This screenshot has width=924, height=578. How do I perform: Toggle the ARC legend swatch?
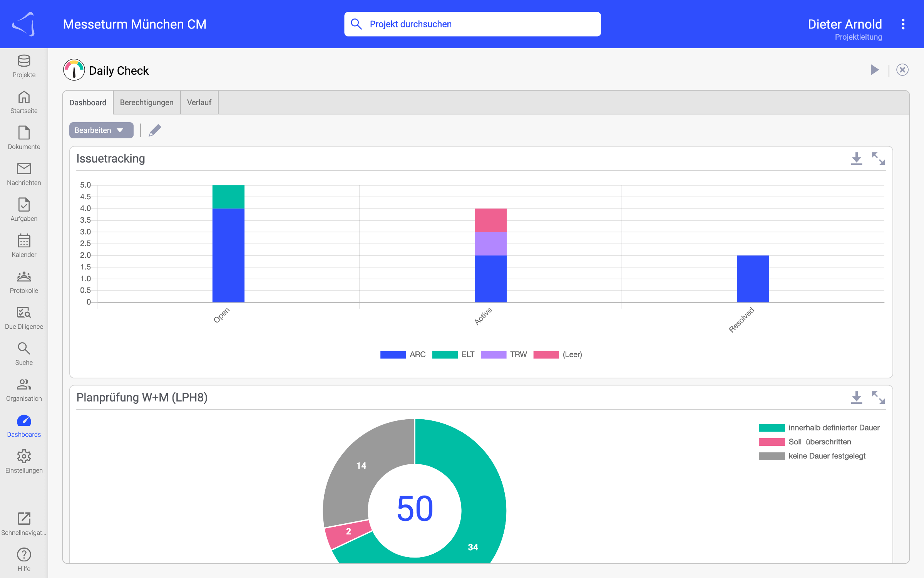click(x=393, y=355)
